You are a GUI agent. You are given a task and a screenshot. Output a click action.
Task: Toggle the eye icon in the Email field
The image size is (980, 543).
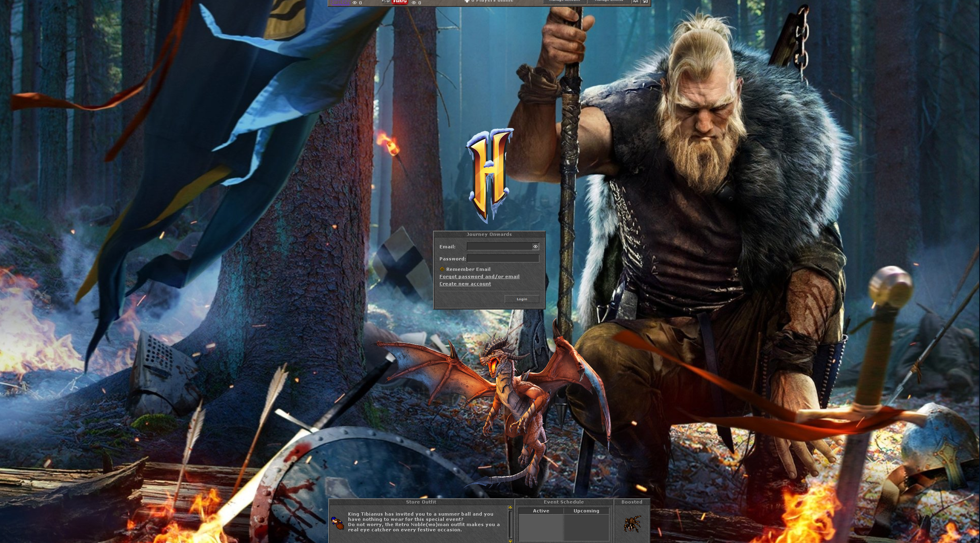point(535,246)
